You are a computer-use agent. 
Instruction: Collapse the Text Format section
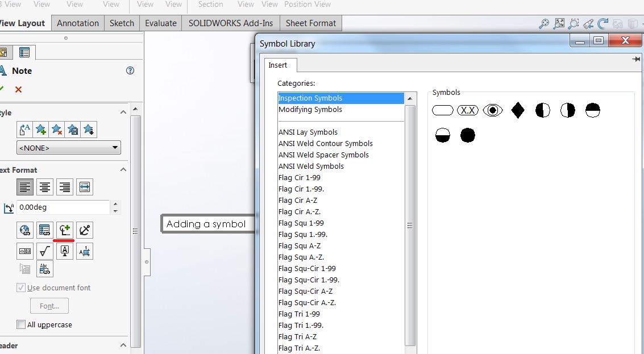pos(123,169)
